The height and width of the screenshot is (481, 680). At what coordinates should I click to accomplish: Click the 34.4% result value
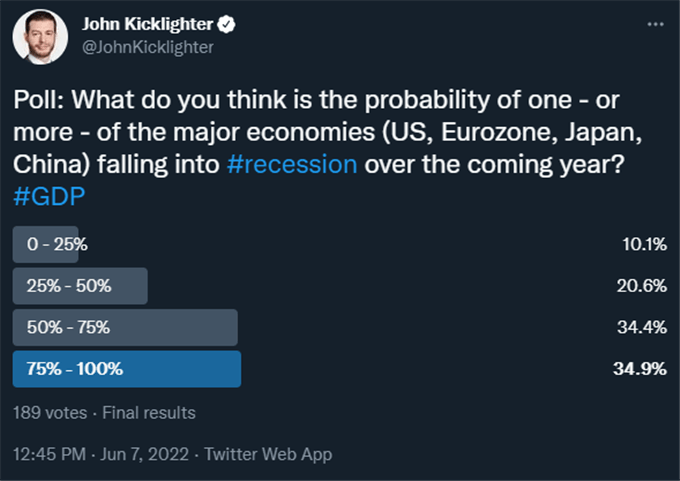click(x=642, y=327)
